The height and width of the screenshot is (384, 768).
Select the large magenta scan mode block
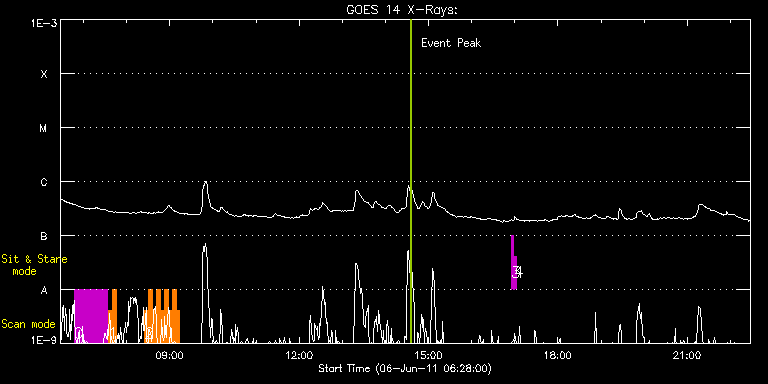click(x=91, y=315)
